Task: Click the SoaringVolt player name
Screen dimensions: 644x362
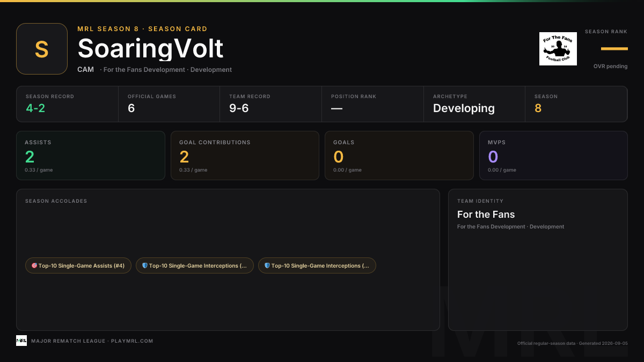Action: point(150,49)
